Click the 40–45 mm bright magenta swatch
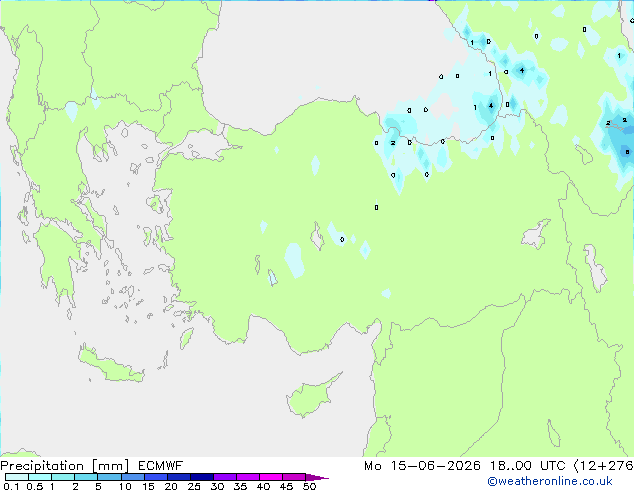Viewport: 634px width, 490px height. (271, 477)
